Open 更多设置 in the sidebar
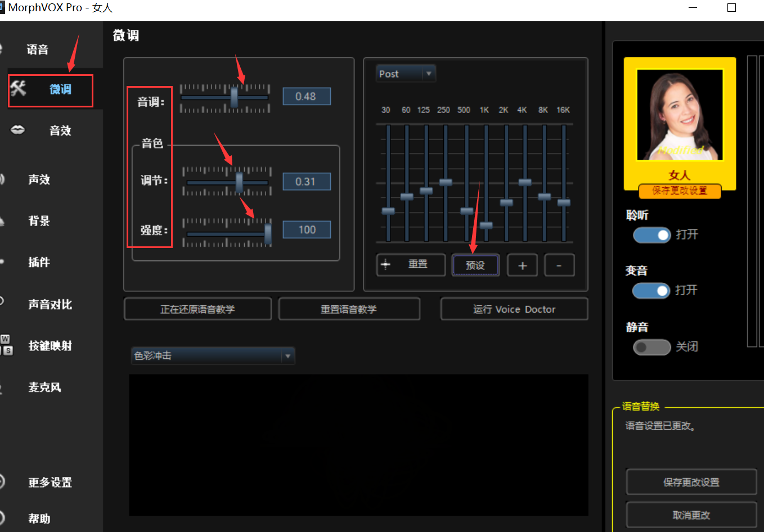Viewport: 764px width, 532px height. 50,483
